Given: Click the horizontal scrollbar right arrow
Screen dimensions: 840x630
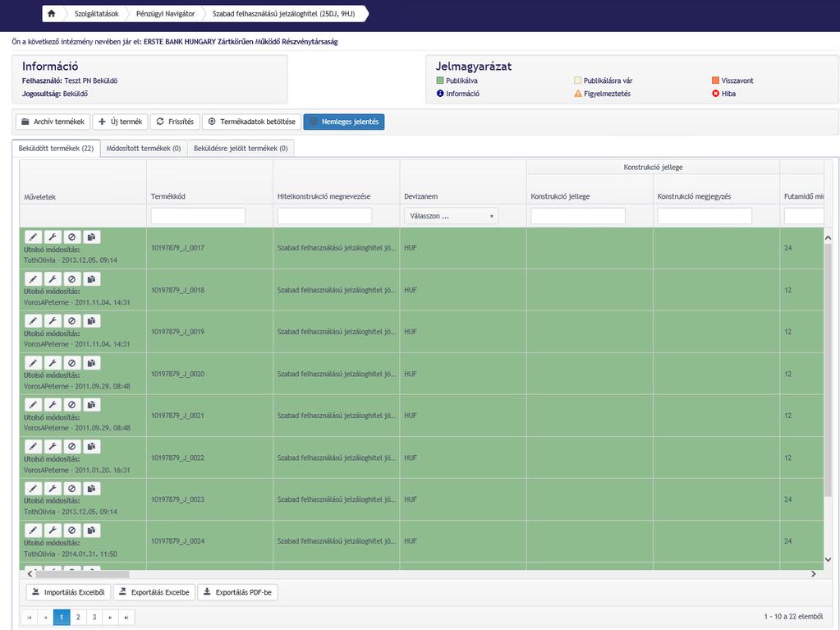Looking at the screenshot, I should tap(813, 574).
